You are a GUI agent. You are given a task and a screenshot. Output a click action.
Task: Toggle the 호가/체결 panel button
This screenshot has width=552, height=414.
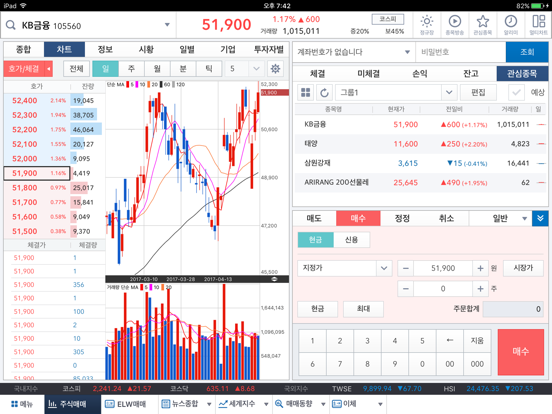point(28,69)
